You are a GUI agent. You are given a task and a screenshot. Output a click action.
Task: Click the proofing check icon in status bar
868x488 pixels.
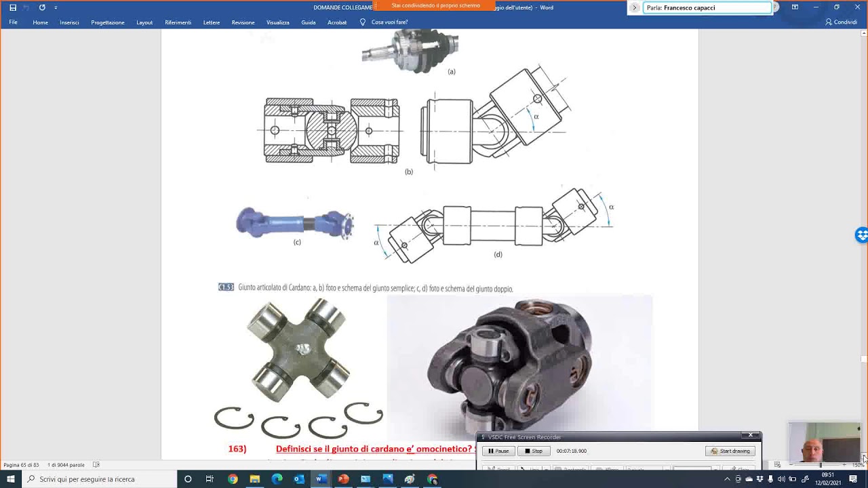click(x=96, y=465)
